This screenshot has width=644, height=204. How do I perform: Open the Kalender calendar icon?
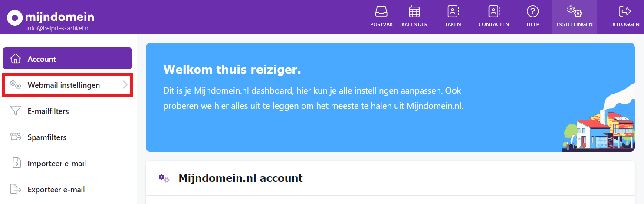[x=414, y=11]
